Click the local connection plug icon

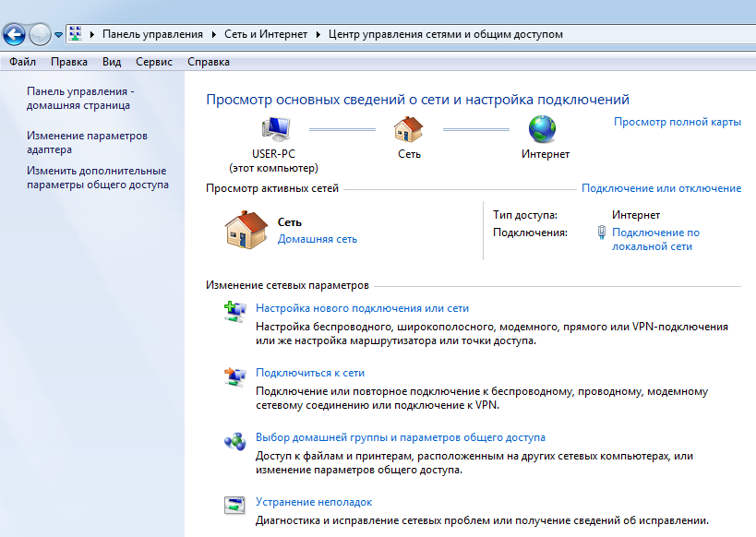coord(601,233)
